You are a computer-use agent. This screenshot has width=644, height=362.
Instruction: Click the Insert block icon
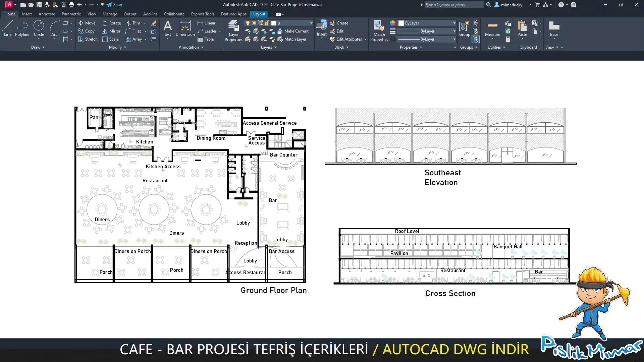tap(322, 28)
